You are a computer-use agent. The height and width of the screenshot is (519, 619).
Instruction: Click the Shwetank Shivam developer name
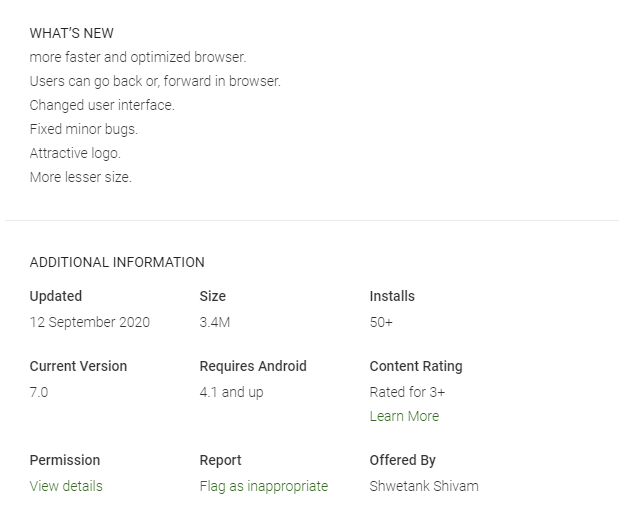point(424,486)
